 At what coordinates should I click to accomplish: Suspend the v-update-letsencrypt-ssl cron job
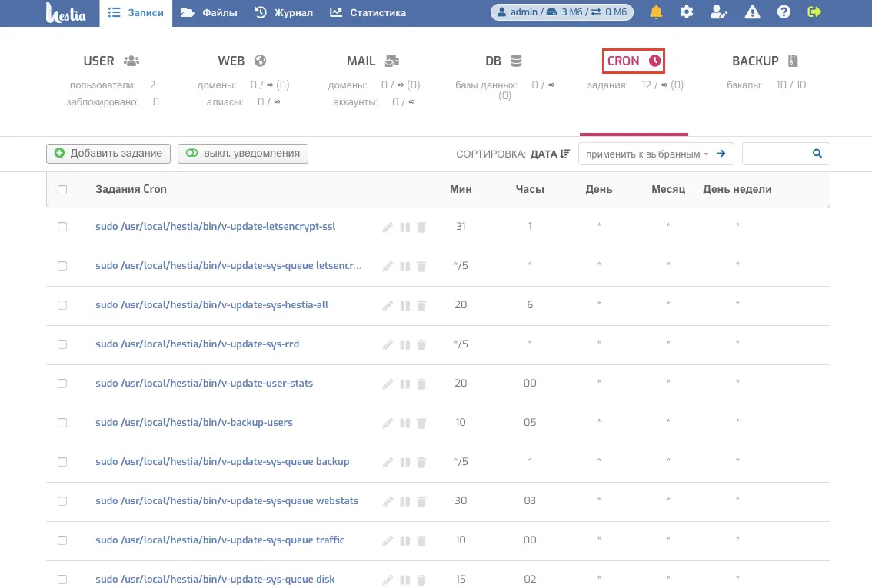pos(404,227)
